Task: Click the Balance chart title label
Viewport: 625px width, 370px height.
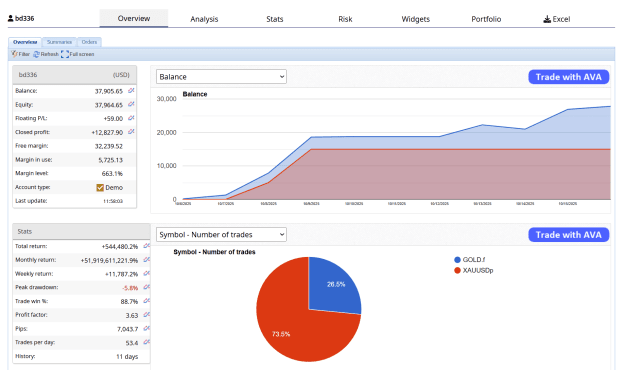Action: [195, 94]
